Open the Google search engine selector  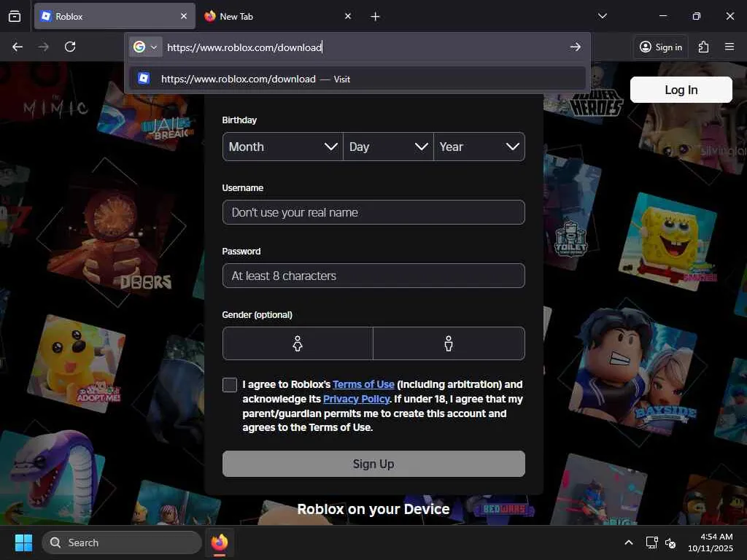pyautogui.click(x=145, y=47)
